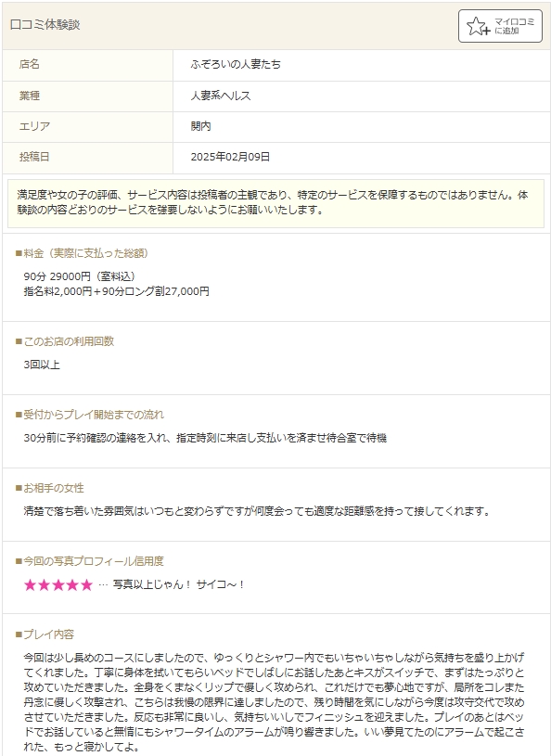
Task: Click the first pink rating star
Action: tap(30, 584)
